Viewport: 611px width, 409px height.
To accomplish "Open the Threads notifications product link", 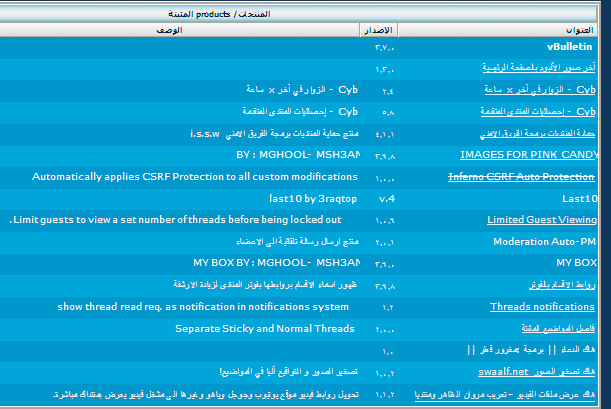I will point(543,307).
